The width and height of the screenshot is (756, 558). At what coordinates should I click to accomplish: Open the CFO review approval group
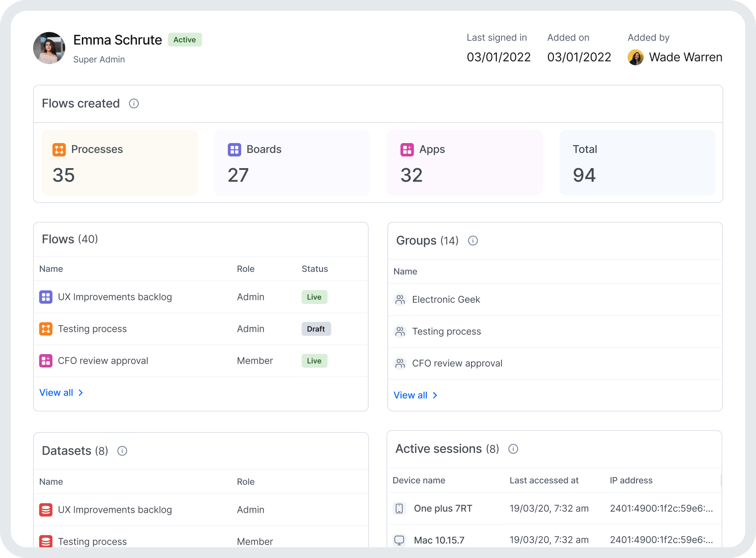coord(457,364)
